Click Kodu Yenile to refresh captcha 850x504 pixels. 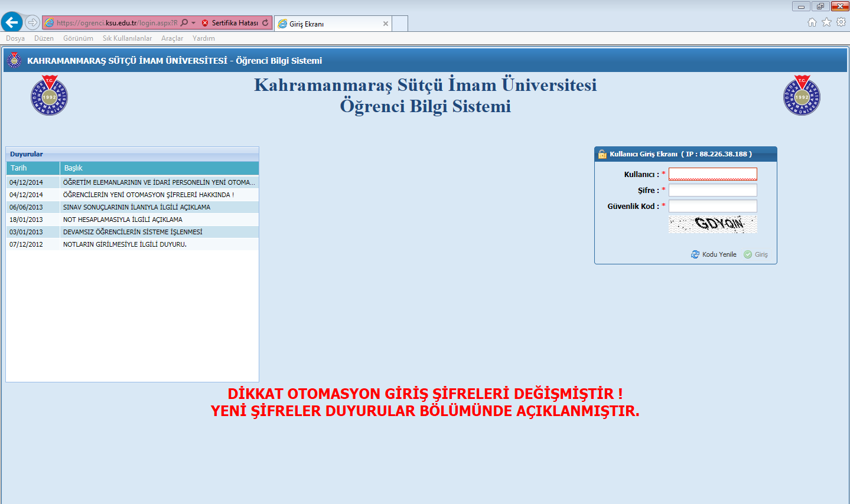[x=714, y=254]
